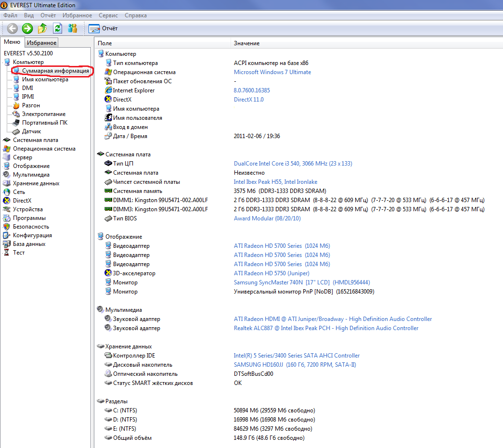Open the Сервис menu
Viewport: 503px width, 448px height.
click(x=108, y=15)
